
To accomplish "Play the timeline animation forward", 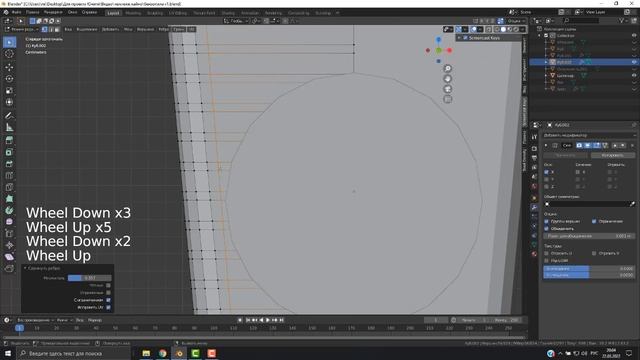I will tap(268, 320).
